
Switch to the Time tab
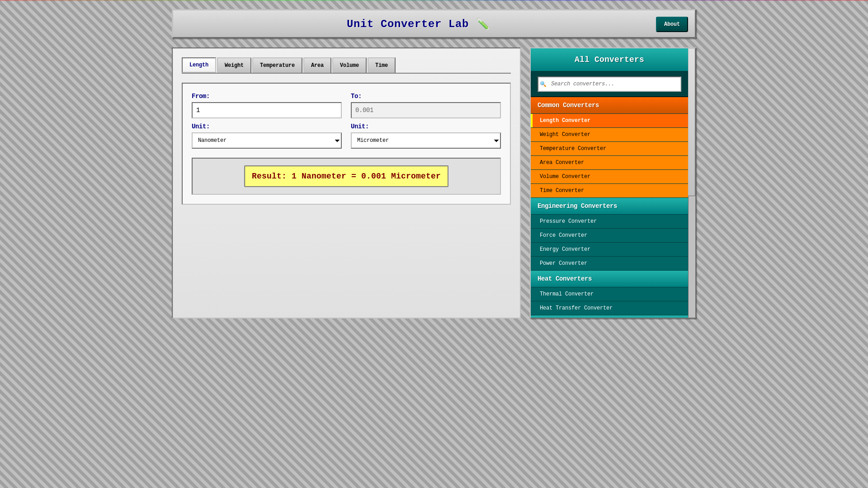click(382, 66)
